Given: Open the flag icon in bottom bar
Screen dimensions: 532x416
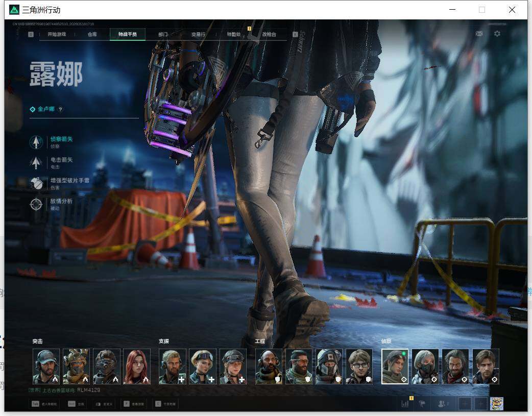Looking at the screenshot, I should 422,403.
